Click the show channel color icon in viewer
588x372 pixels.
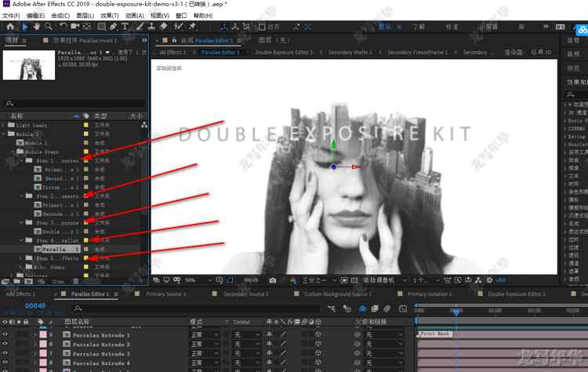point(293,280)
